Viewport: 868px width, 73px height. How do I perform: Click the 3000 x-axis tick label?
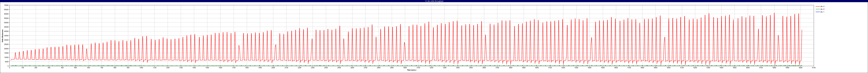point(405,68)
